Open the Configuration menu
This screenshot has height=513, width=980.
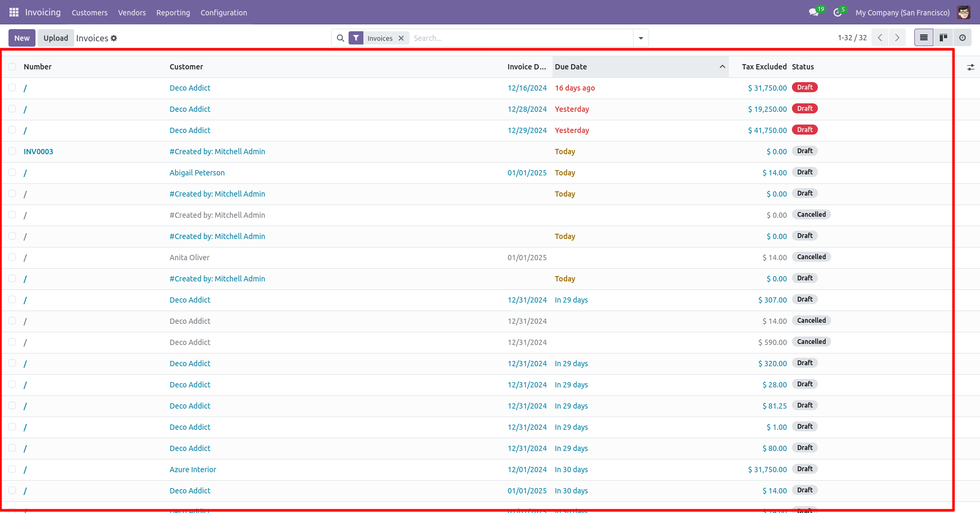pos(224,13)
